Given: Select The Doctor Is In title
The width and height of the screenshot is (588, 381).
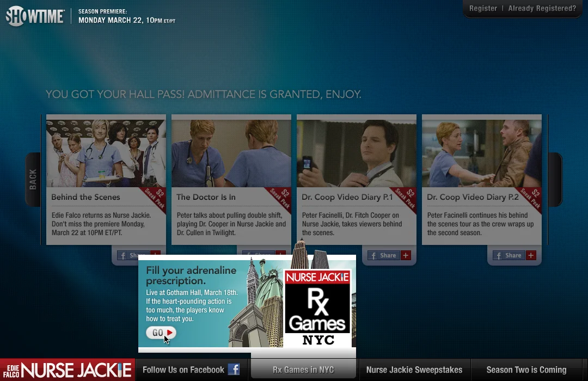Looking at the screenshot, I should click(x=206, y=197).
